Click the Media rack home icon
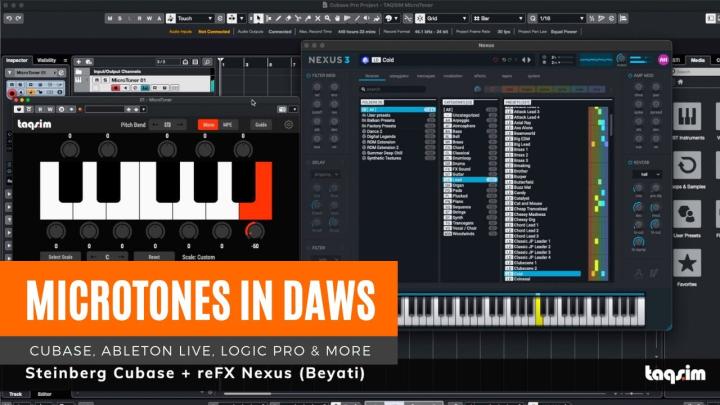The height and width of the screenshot is (405, 720). click(681, 82)
